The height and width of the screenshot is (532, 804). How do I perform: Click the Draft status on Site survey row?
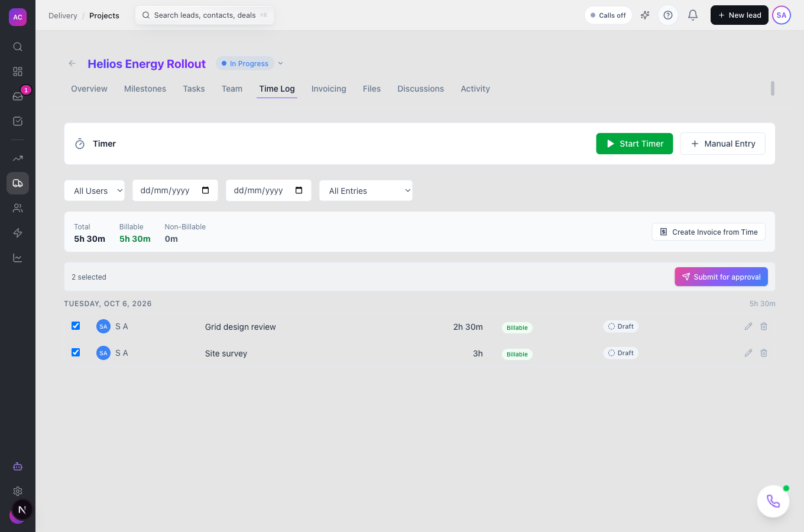point(621,353)
